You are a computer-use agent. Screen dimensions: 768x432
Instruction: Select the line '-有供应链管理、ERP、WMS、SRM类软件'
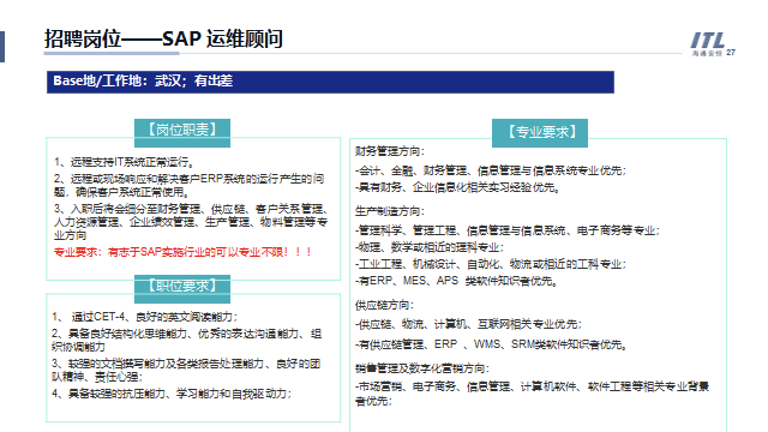click(x=491, y=344)
